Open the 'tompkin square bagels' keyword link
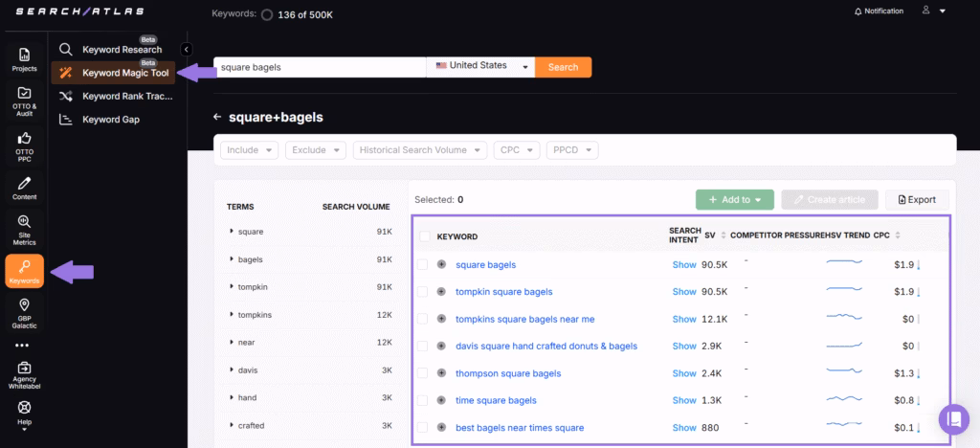 [503, 292]
